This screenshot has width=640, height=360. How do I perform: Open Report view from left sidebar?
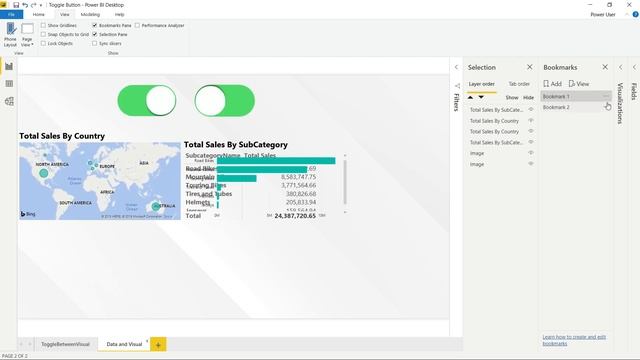[x=9, y=66]
